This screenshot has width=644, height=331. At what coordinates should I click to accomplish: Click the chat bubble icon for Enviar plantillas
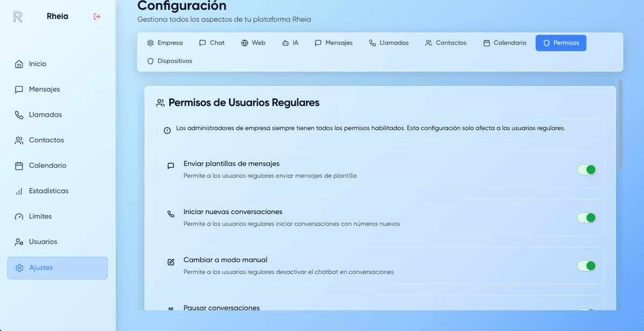171,165
